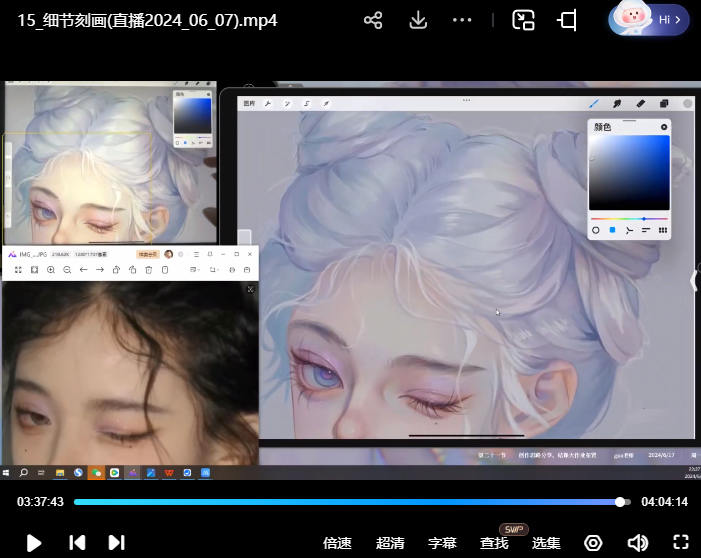Click the video progress bar handle

tap(620, 502)
